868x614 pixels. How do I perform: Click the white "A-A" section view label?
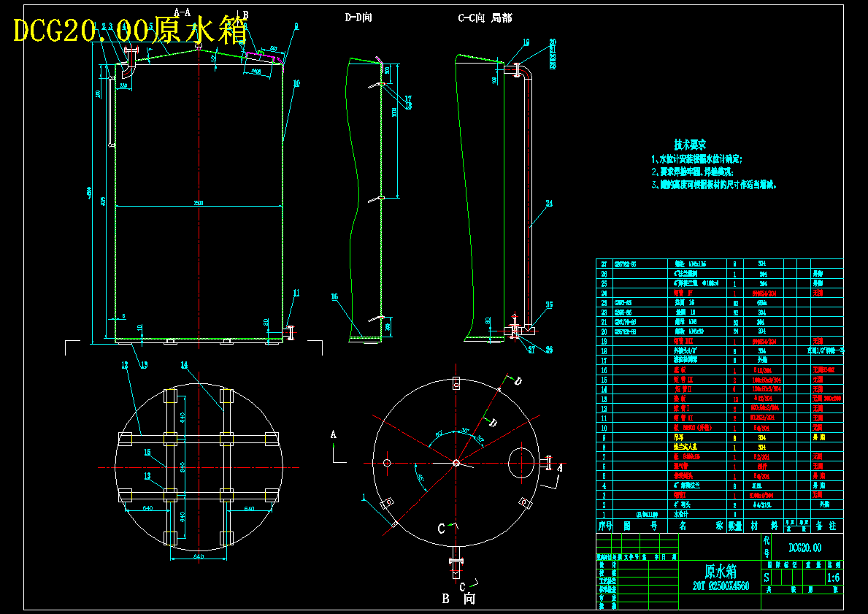[x=182, y=11]
